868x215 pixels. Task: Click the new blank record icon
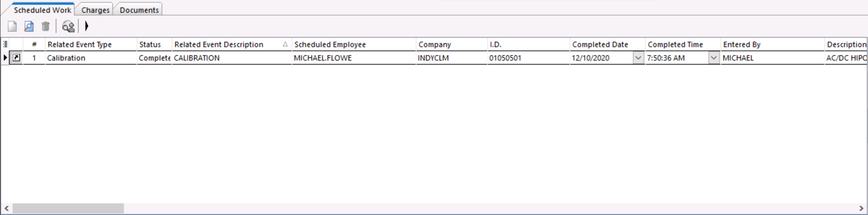tap(12, 26)
